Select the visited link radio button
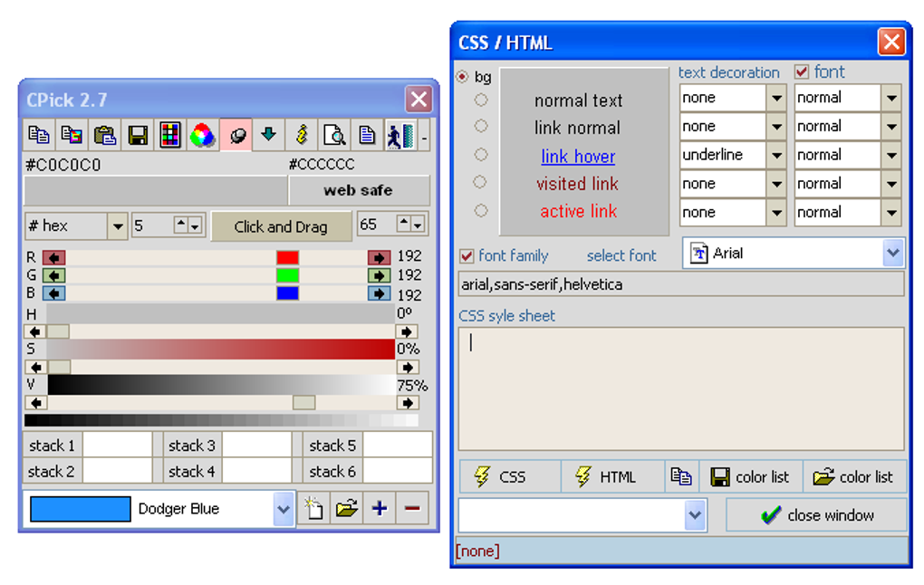 pos(480,182)
